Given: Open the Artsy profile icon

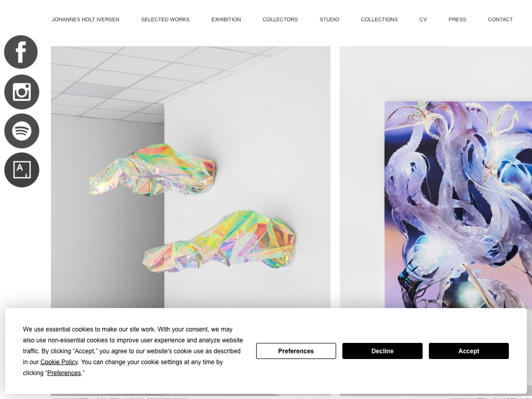Looking at the screenshot, I should pyautogui.click(x=22, y=170).
